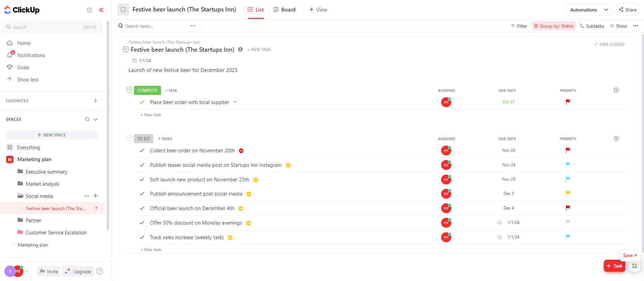Check off 'Official beer launch on December 4th'

point(142,208)
